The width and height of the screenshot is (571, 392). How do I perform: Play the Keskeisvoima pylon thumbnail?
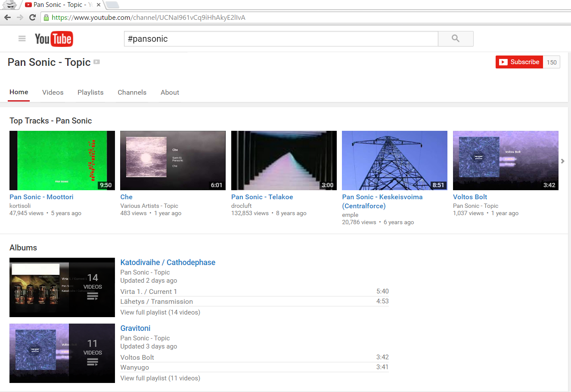[x=395, y=161]
